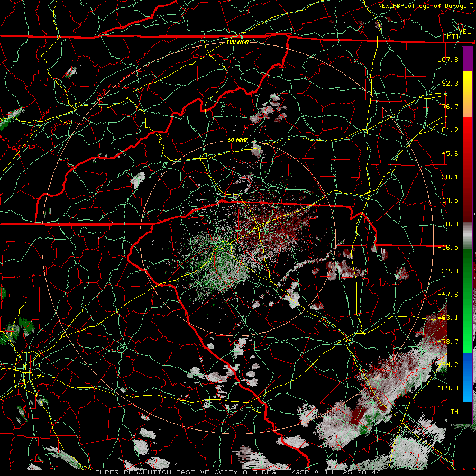Click the [KT] units label

tap(452, 36)
